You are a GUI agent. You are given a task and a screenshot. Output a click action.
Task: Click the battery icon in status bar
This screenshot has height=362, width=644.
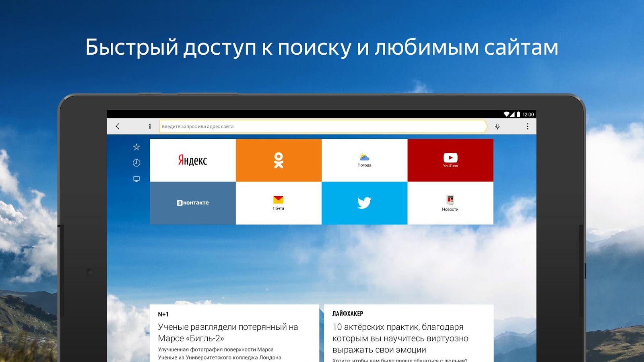coord(518,115)
